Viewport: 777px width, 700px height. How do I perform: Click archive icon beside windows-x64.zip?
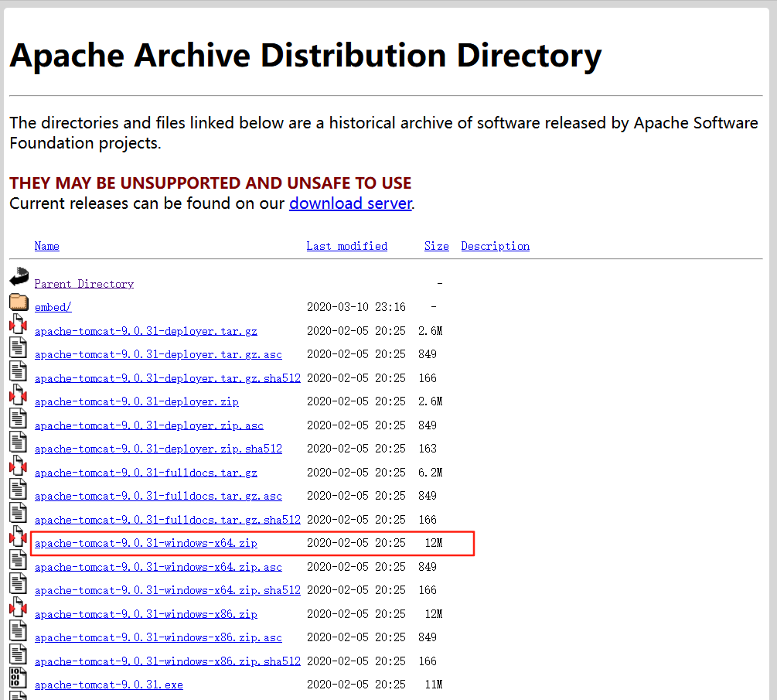[19, 536]
